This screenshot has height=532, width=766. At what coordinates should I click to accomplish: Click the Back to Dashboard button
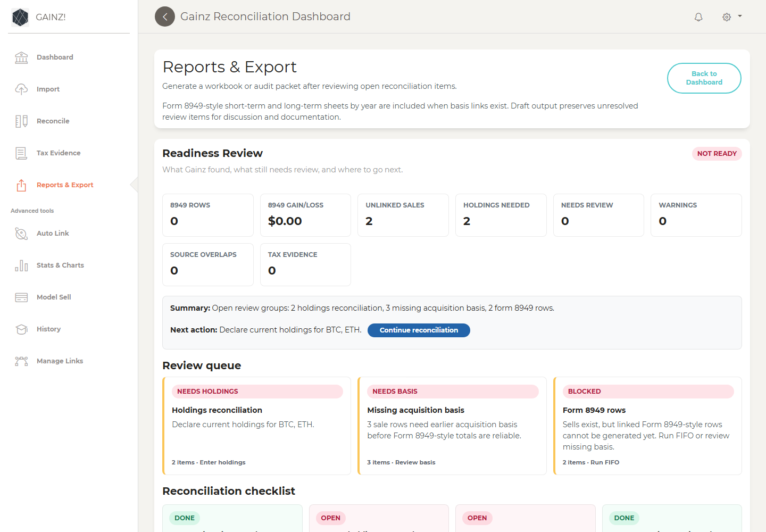coord(704,78)
